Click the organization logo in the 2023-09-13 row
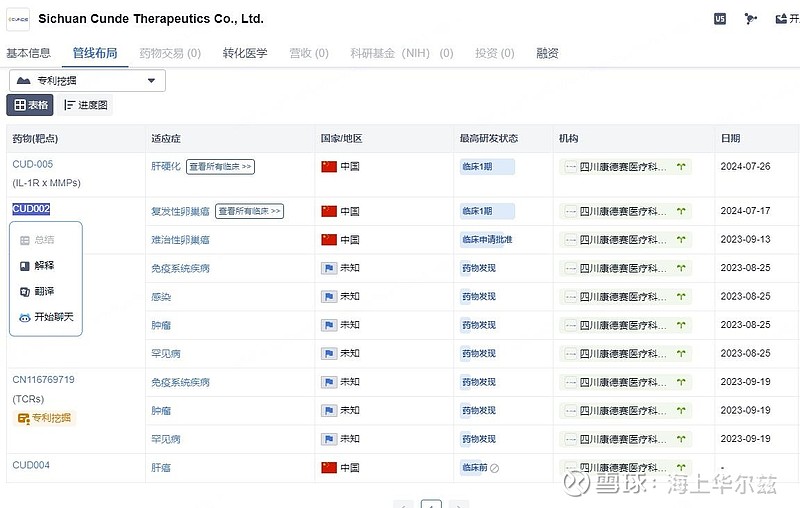 point(570,240)
